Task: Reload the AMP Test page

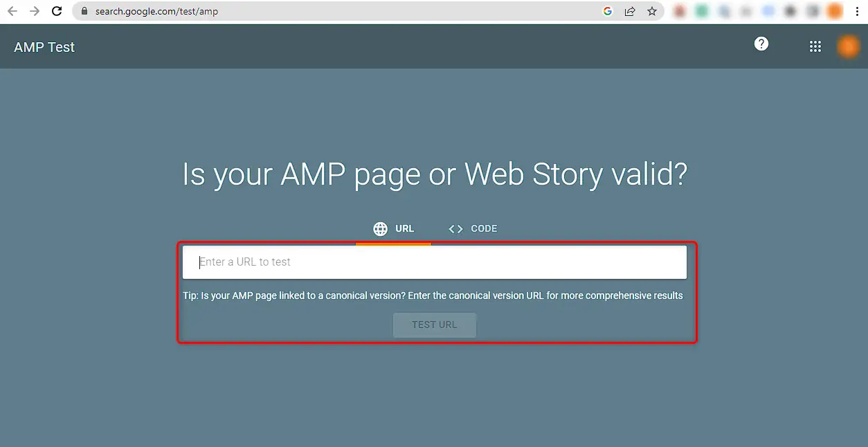Action: tap(57, 11)
